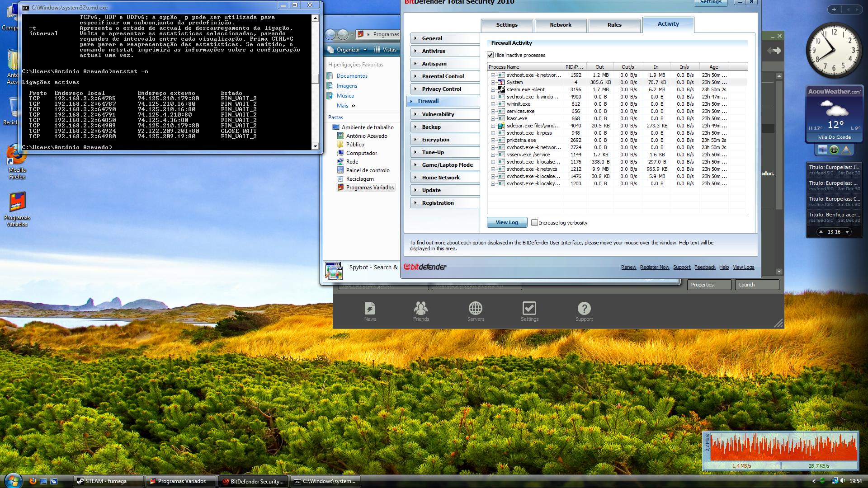868x488 pixels.
Task: Toggle Hide inactive processes checkbox
Action: tap(490, 55)
